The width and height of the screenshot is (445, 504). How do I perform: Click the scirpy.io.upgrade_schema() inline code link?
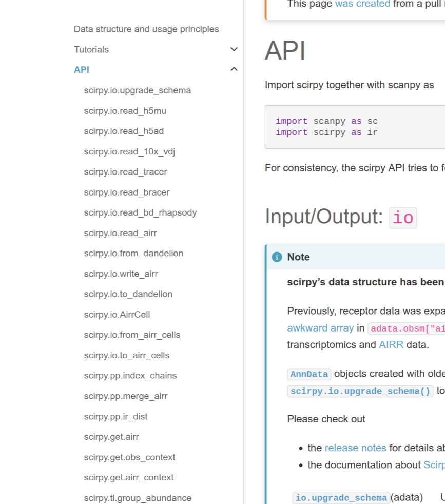tap(360, 392)
